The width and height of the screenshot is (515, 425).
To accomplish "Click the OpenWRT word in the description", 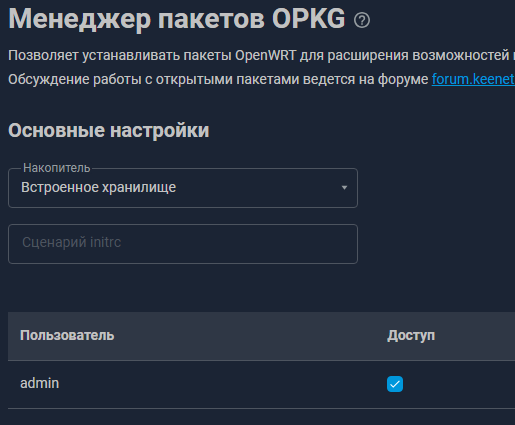I will click(x=265, y=55).
